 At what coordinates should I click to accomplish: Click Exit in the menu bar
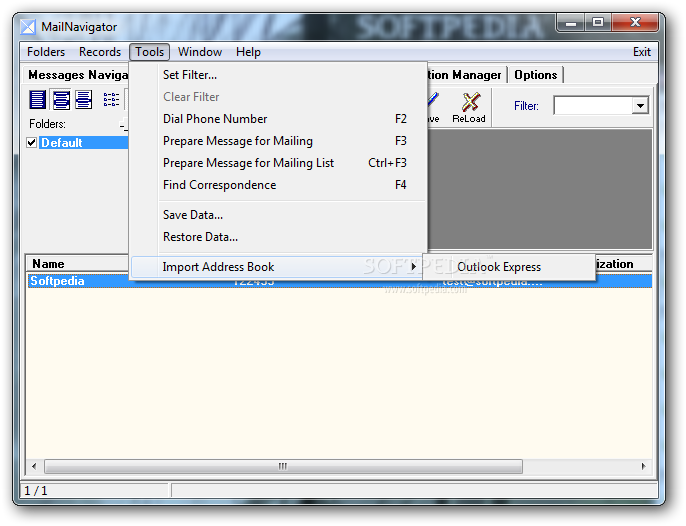click(641, 52)
